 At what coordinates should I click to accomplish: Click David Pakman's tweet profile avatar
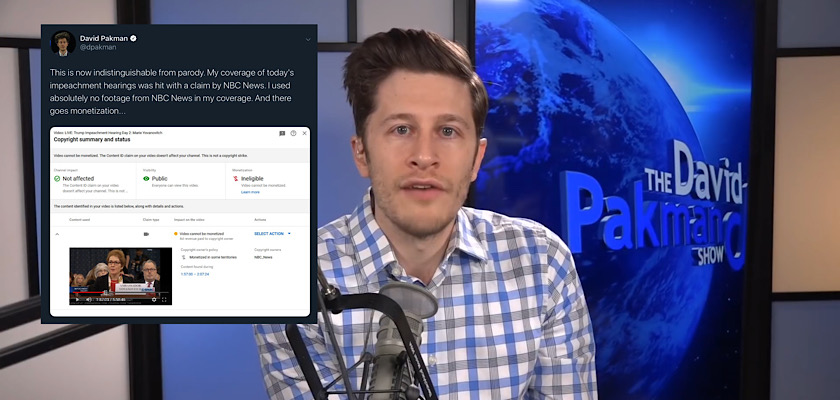(63, 42)
